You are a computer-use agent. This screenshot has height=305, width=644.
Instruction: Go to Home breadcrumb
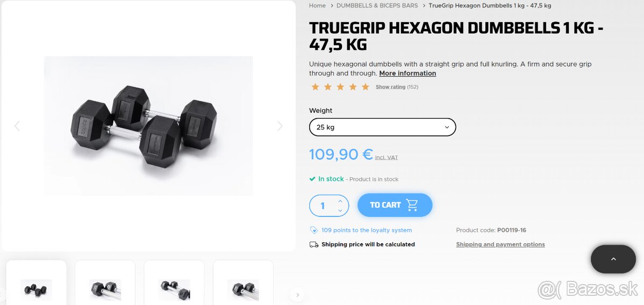[317, 5]
